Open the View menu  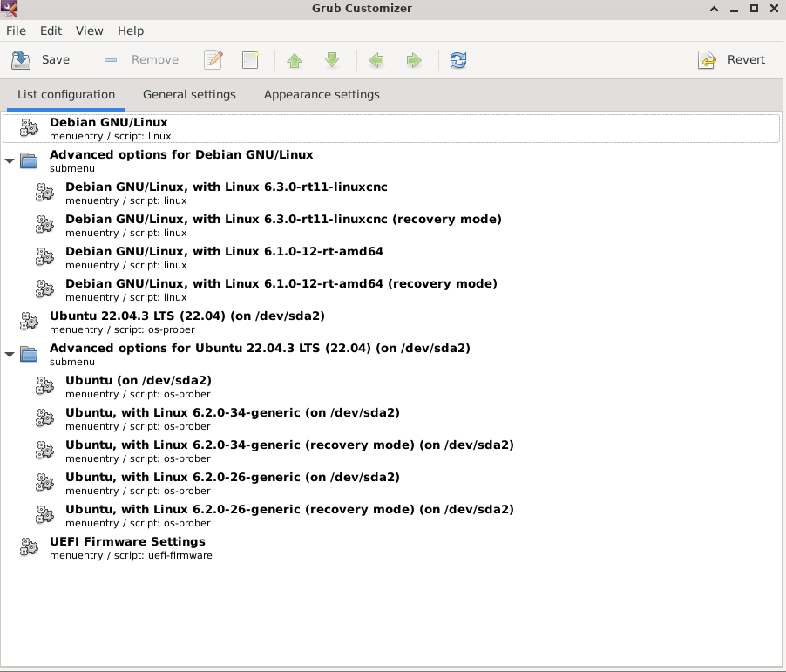89,31
